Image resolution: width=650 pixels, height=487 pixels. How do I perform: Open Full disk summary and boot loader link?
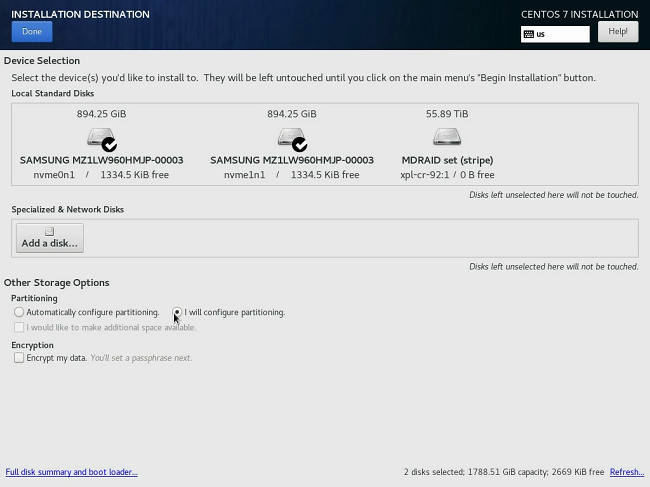(71, 472)
